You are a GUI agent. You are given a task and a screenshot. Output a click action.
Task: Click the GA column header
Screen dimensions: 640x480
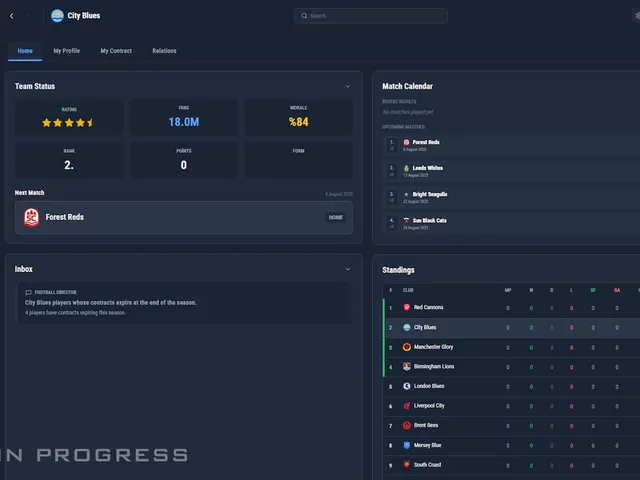tap(617, 290)
